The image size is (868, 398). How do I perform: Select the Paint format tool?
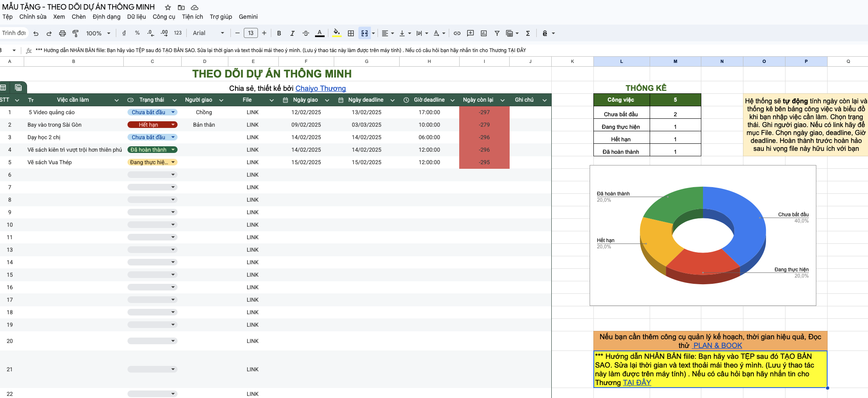75,33
